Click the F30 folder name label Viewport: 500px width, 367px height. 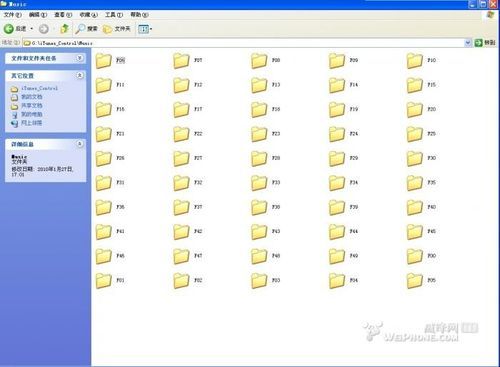click(432, 158)
